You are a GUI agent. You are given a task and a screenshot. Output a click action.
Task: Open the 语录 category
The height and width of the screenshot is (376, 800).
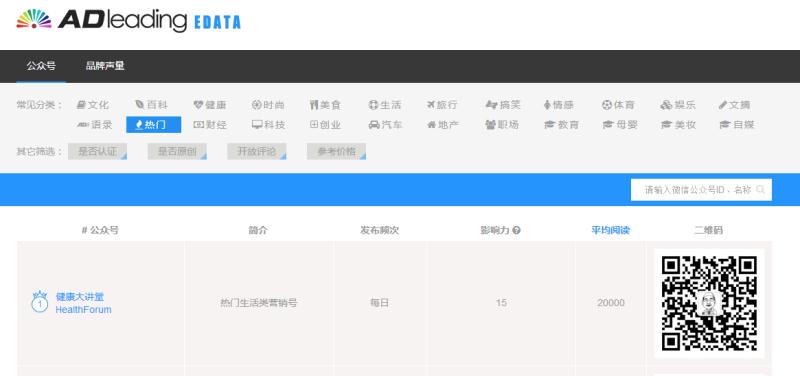click(94, 124)
